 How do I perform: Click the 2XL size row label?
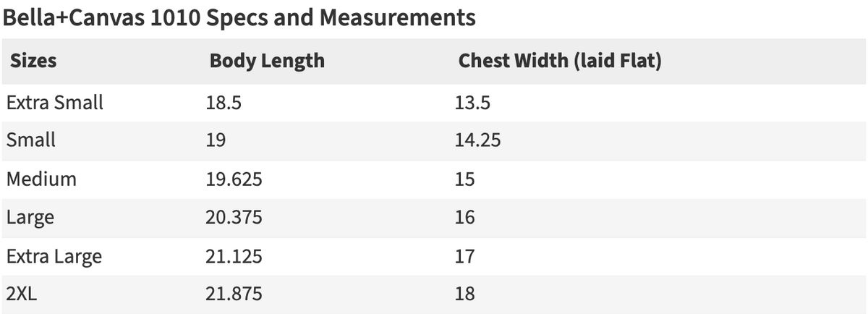click(22, 294)
